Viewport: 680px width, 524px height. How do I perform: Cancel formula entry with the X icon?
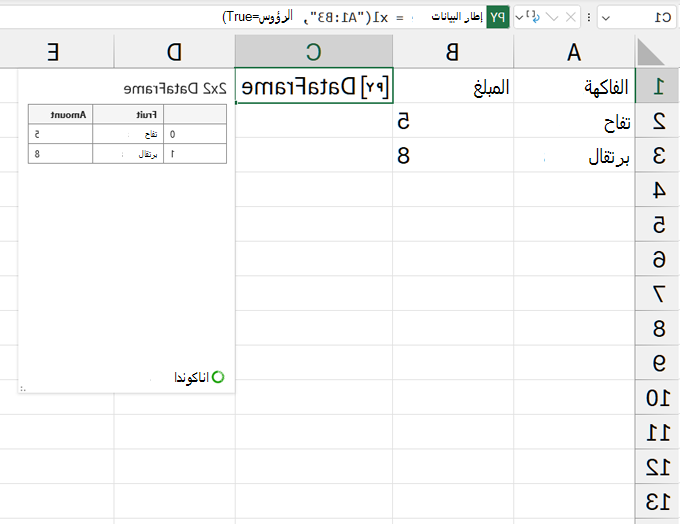571,17
